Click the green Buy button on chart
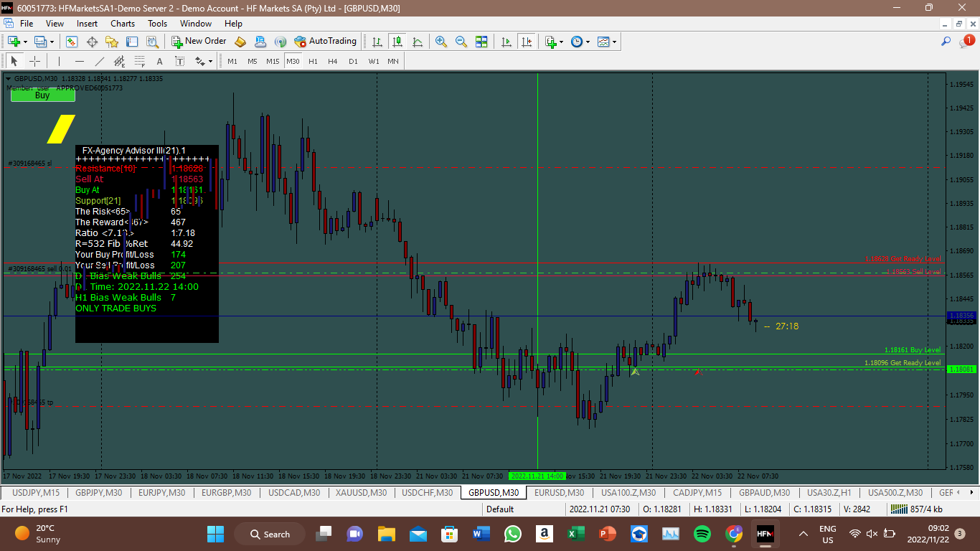 point(42,95)
